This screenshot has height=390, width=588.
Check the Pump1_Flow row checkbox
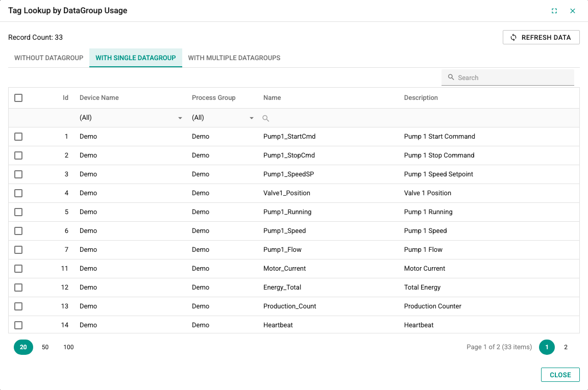click(x=18, y=250)
